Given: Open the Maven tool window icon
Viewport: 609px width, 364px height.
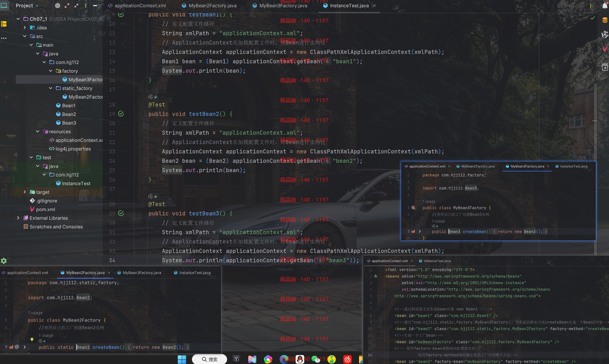Looking at the screenshot, I should (605, 49).
